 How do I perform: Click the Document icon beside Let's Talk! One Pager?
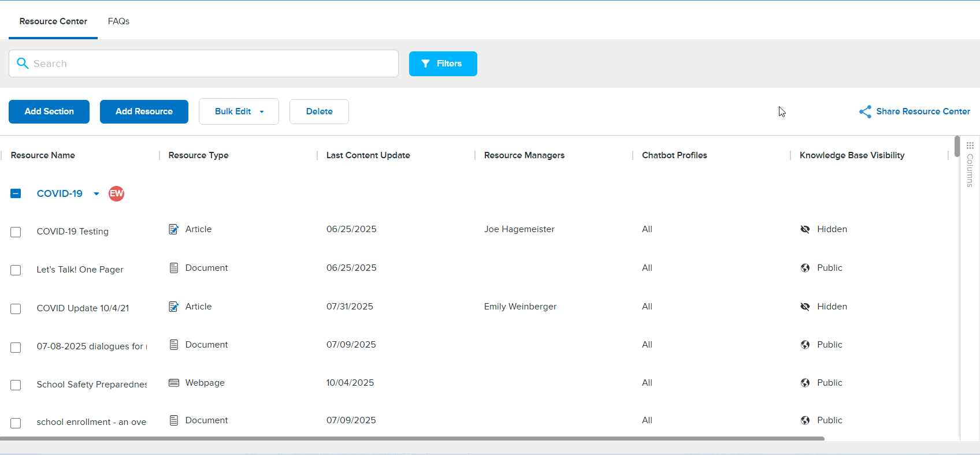click(173, 268)
